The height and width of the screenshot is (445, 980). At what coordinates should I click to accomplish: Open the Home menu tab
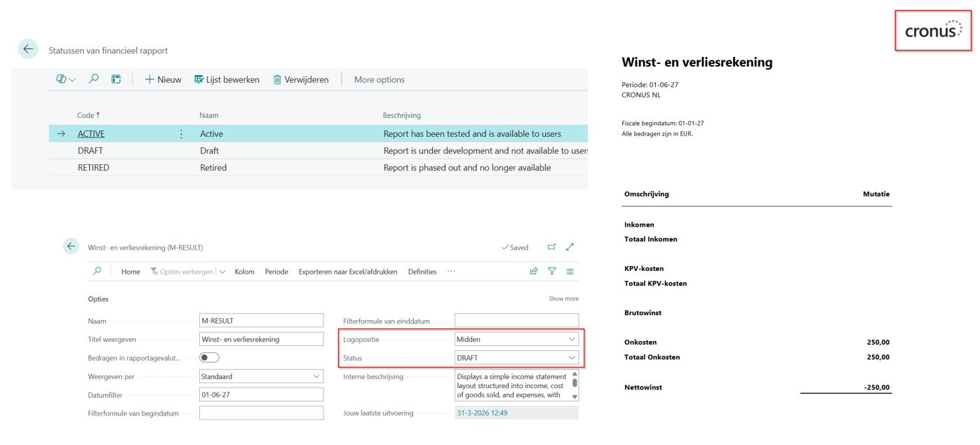pyautogui.click(x=130, y=272)
